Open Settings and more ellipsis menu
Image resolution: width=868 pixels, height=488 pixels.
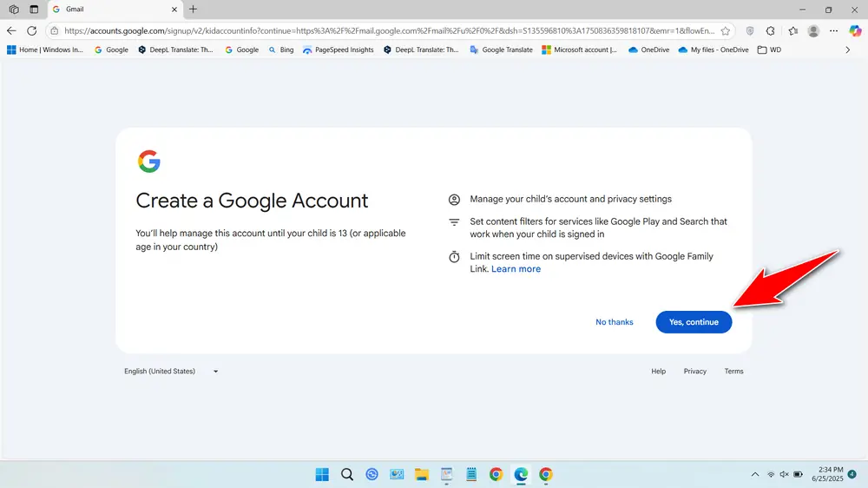coord(833,31)
